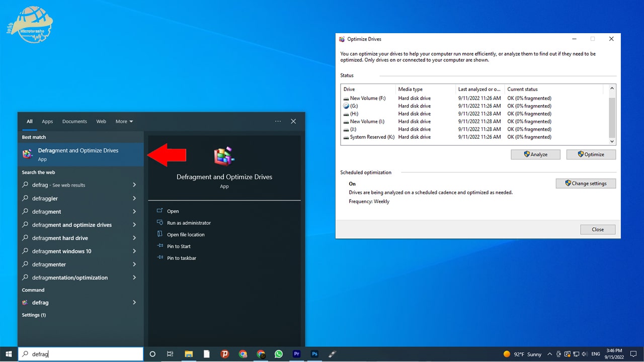
Task: Select the (J:) drive row
Action: point(474,129)
